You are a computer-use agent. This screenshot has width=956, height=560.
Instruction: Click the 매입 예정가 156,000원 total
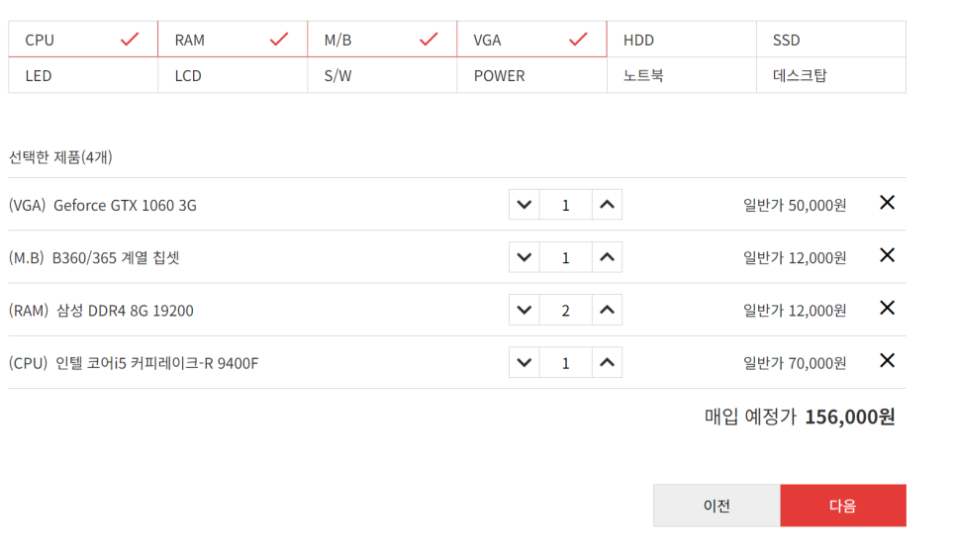click(x=800, y=417)
